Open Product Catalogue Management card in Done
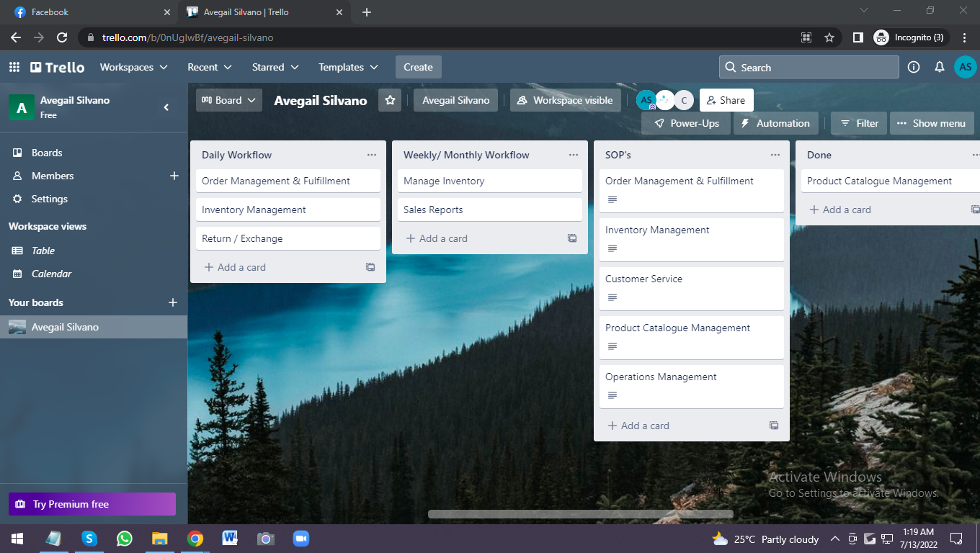The height and width of the screenshot is (553, 980). click(x=891, y=181)
